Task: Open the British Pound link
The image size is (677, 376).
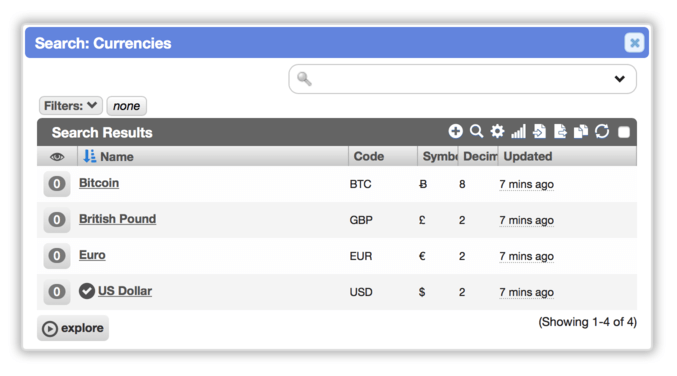Action: (x=117, y=219)
